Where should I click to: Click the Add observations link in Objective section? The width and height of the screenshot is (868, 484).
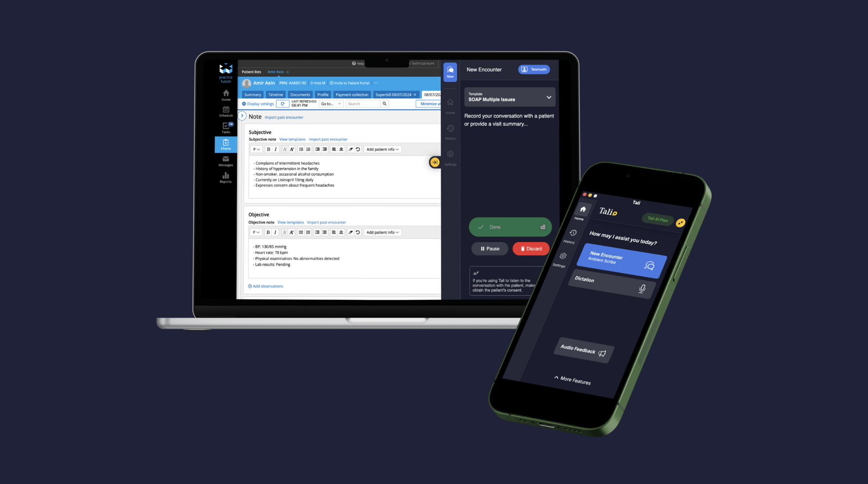266,286
